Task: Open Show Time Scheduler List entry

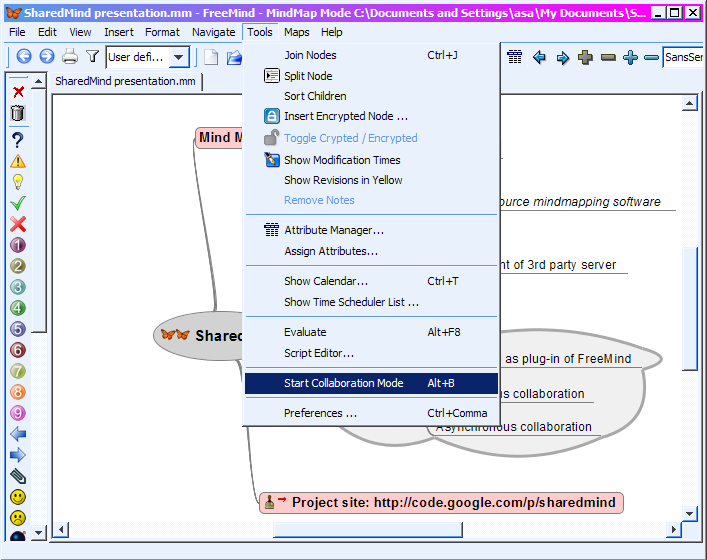Action: pos(372,302)
